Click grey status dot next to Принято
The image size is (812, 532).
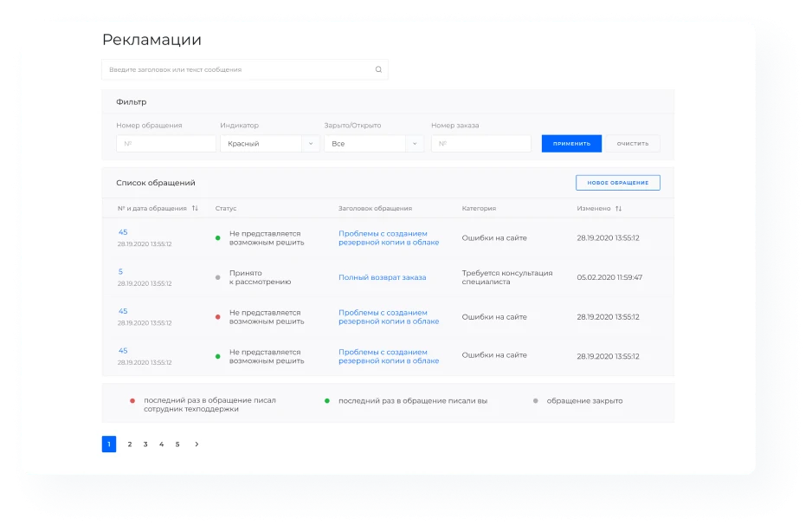coord(218,277)
